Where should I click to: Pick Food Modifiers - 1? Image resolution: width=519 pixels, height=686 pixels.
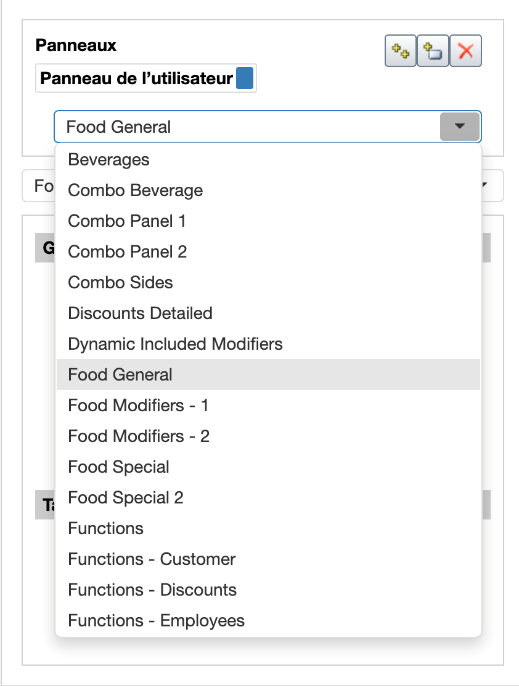pyautogui.click(x=268, y=406)
